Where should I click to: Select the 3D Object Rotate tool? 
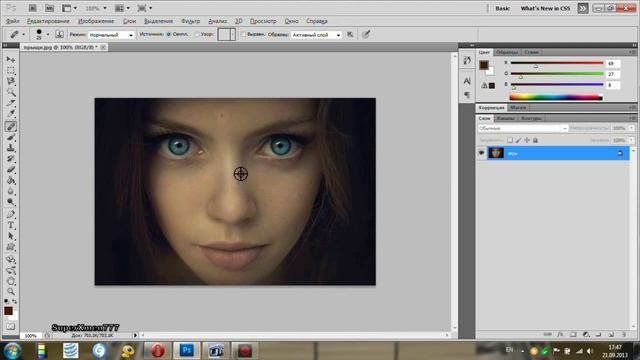click(x=11, y=259)
